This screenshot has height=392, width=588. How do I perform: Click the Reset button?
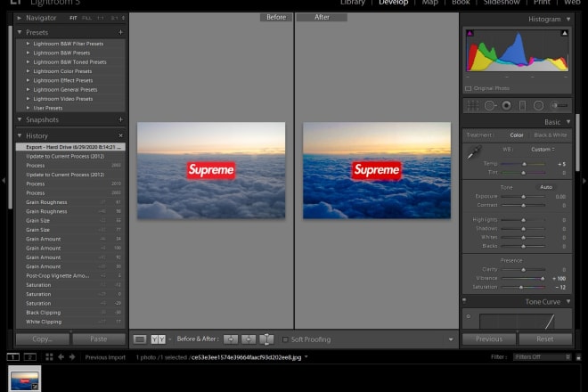pyautogui.click(x=545, y=339)
